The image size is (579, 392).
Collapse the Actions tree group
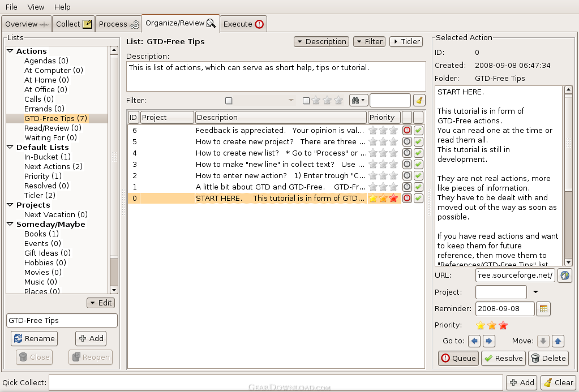pyautogui.click(x=10, y=51)
